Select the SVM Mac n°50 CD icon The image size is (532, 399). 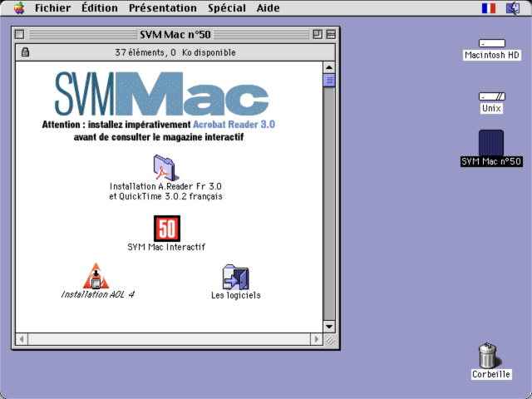coord(491,143)
